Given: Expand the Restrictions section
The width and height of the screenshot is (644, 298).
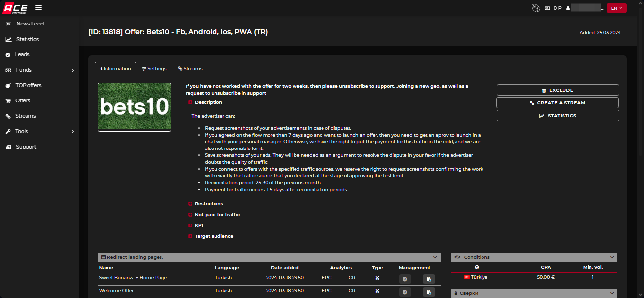Looking at the screenshot, I should coord(206,204).
